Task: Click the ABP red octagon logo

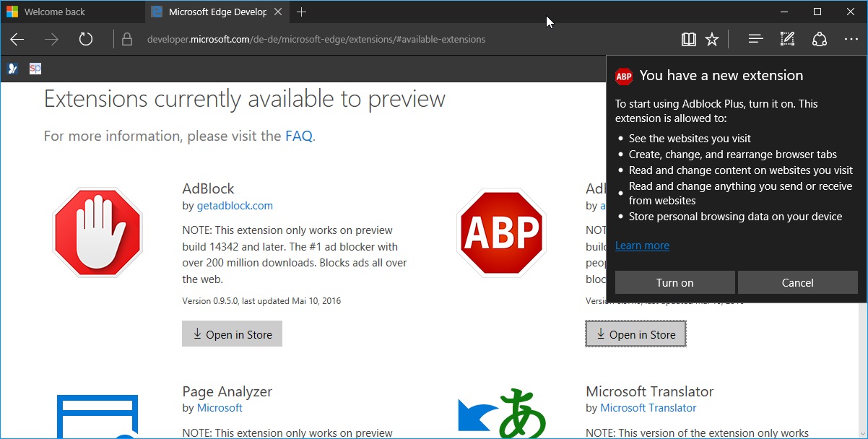Action: click(x=501, y=232)
